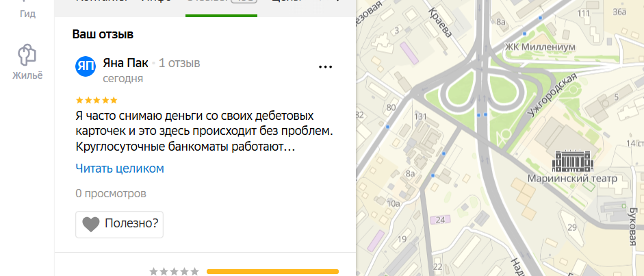Click the 'сегодня' review date
This screenshot has width=644, height=276.
123,79
